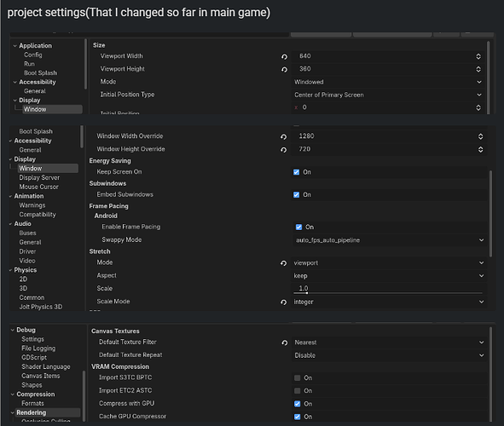Open the Default Texture Repeat dropdown
504x426 pixels.
pyautogui.click(x=389, y=355)
